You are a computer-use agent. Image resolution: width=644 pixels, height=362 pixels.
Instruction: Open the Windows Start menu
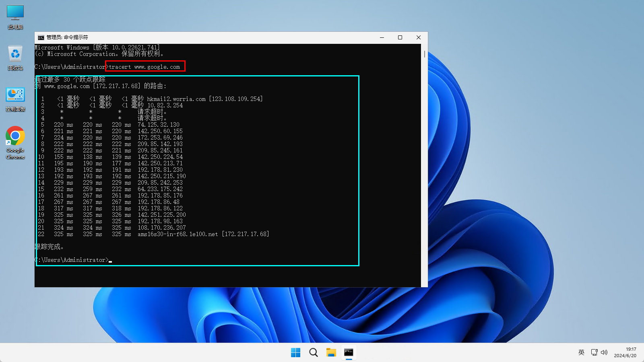tap(295, 353)
